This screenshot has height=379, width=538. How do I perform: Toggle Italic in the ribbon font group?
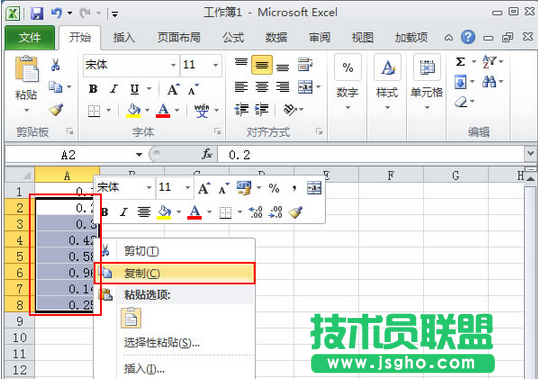[114, 90]
